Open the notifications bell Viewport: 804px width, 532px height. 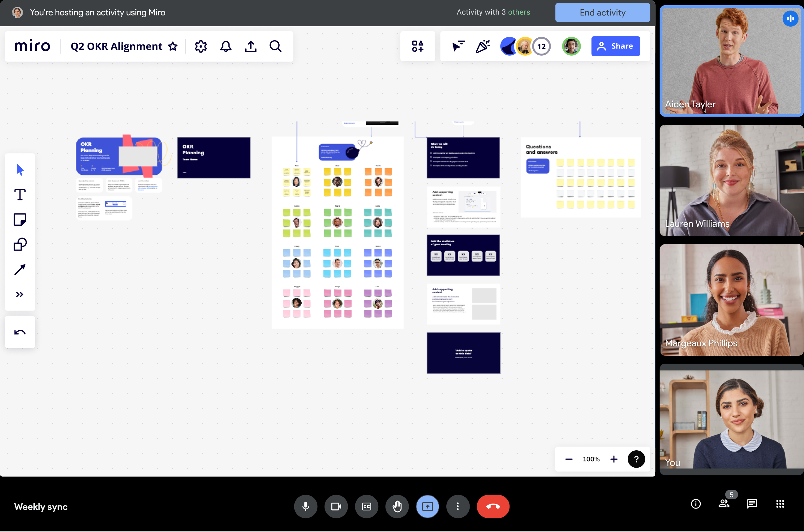click(x=226, y=46)
